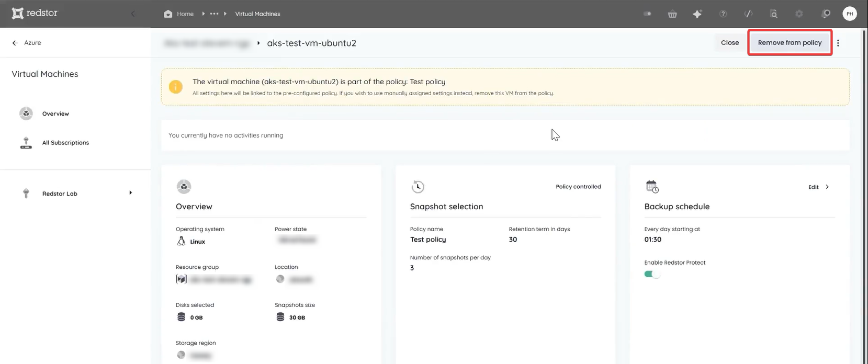The height and width of the screenshot is (364, 868).
Task: Click the aks-test-vm-ubuntu2 page title
Action: (x=311, y=43)
